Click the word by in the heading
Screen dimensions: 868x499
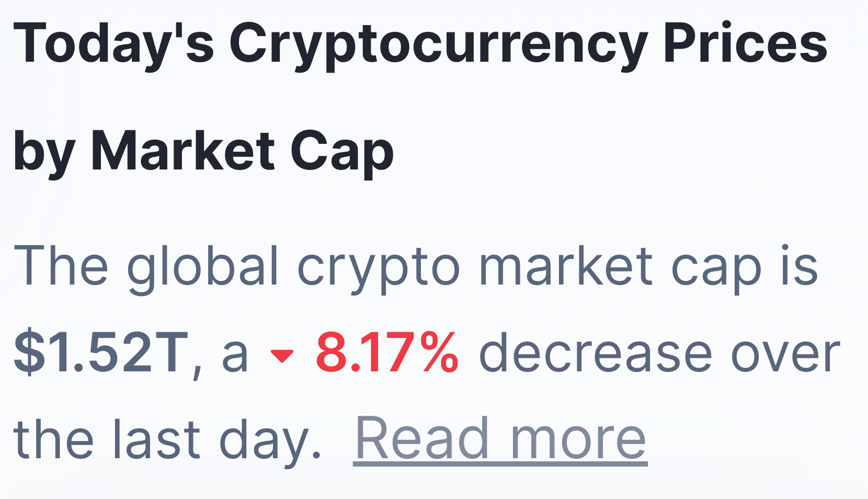click(x=44, y=152)
